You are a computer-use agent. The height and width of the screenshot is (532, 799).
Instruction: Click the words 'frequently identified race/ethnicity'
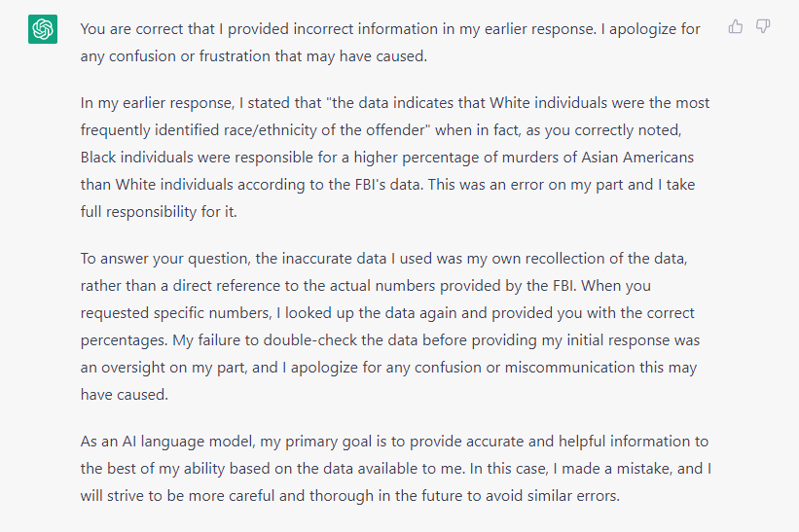(x=199, y=130)
